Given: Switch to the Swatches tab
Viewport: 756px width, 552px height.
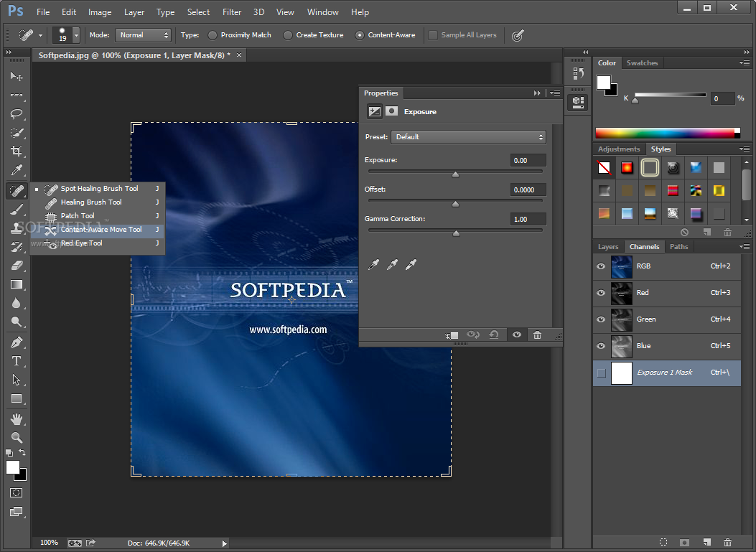Looking at the screenshot, I should (642, 62).
